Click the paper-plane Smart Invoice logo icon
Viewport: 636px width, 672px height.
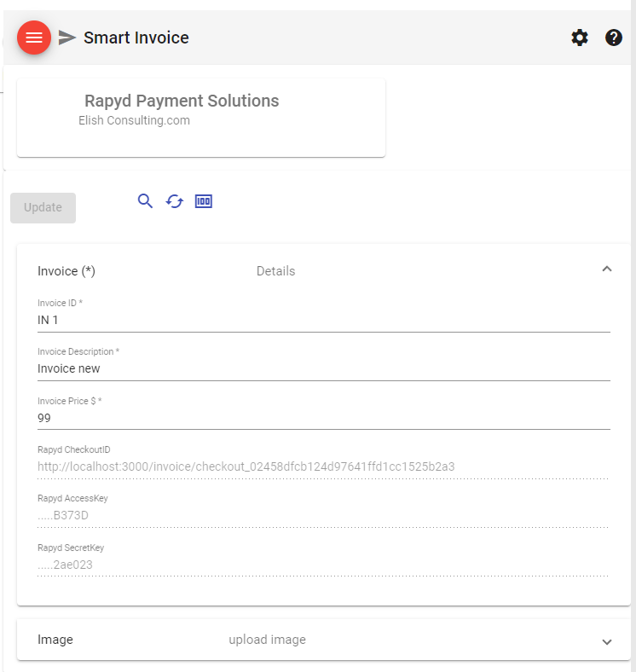66,38
